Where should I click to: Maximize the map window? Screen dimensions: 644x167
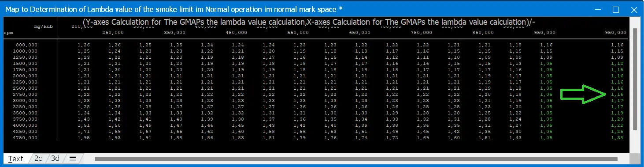(616, 9)
